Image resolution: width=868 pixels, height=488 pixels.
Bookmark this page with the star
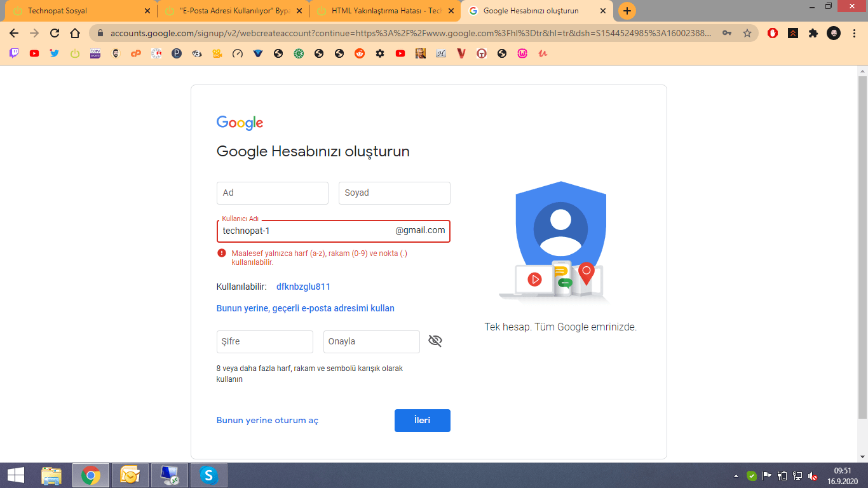(x=747, y=33)
